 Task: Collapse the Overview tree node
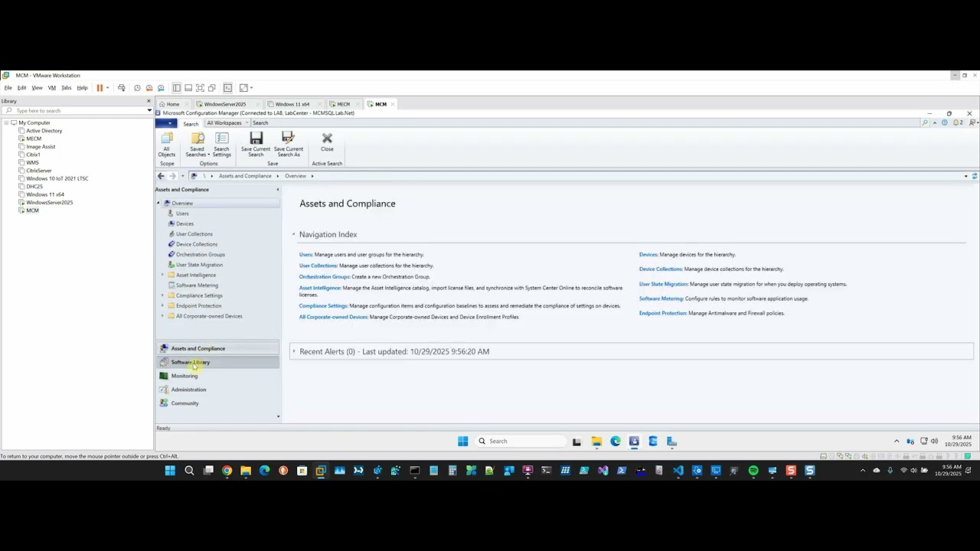pyautogui.click(x=158, y=203)
